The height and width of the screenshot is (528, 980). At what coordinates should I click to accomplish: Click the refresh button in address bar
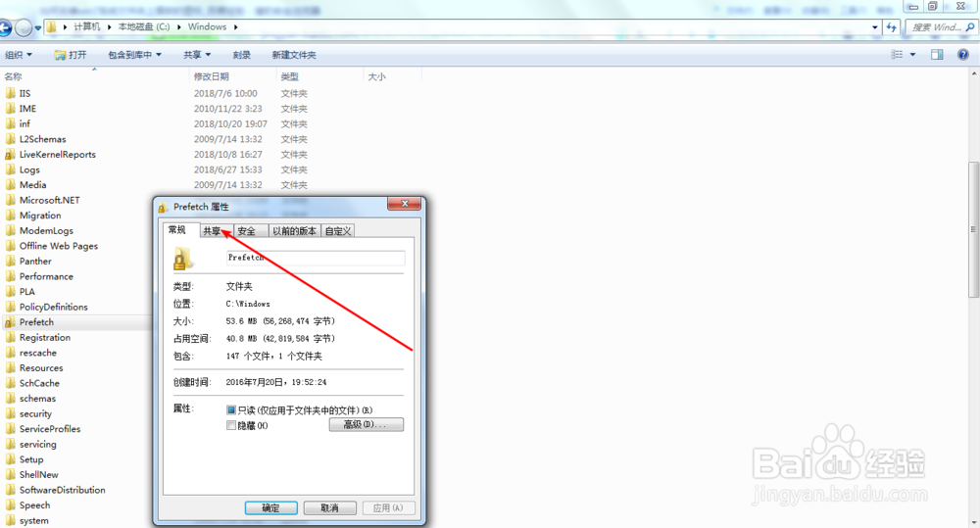click(891, 27)
